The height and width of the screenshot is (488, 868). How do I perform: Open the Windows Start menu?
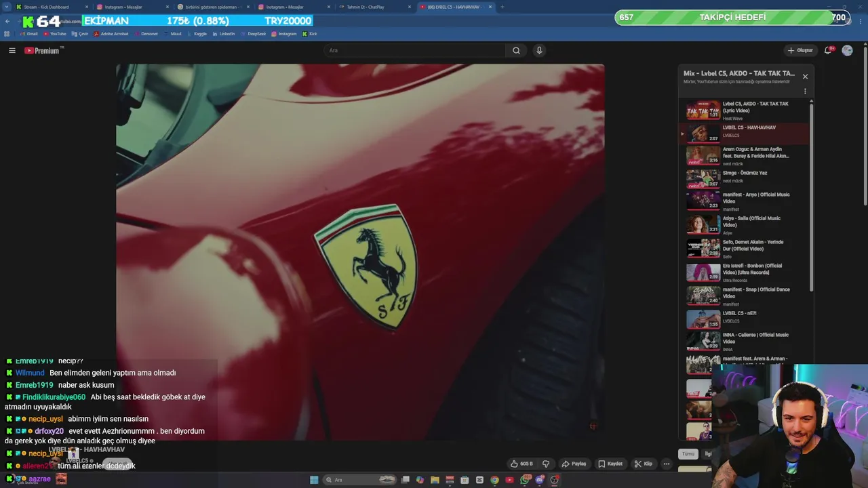point(314,480)
